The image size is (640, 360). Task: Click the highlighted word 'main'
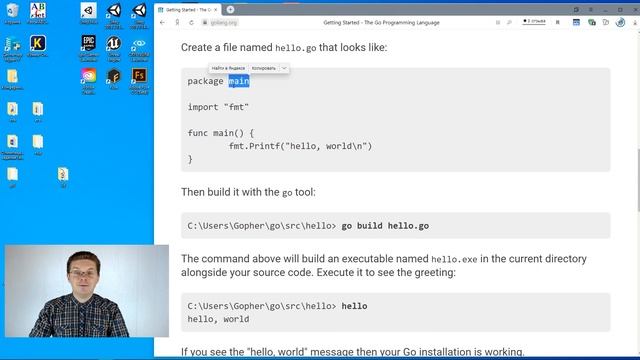[x=239, y=81]
